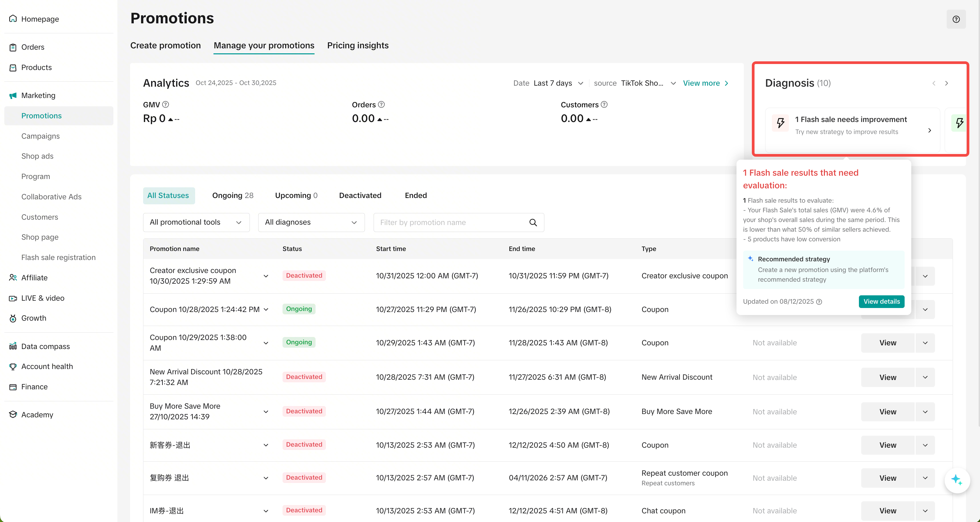Expand actions arrow for New Arrival Discount
This screenshot has height=522, width=980.
(925, 377)
